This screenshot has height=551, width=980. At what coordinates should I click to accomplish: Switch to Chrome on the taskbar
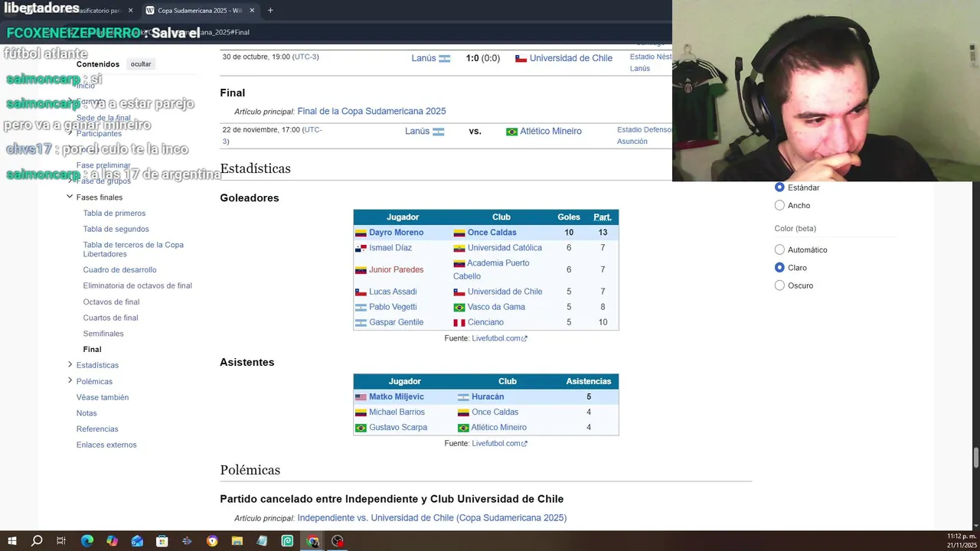click(x=312, y=541)
